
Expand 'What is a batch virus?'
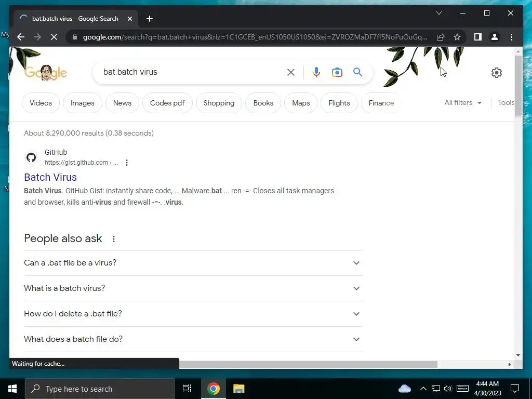pos(193,288)
